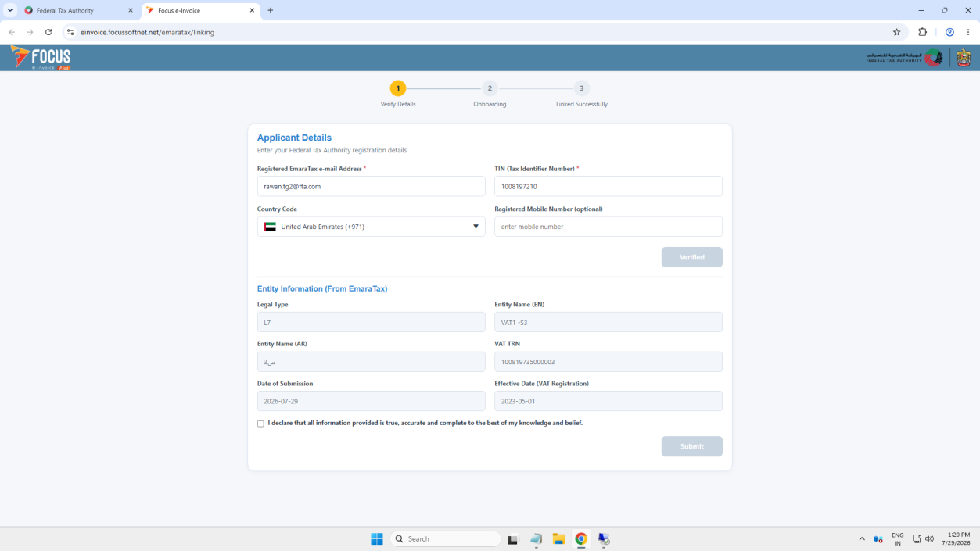980x551 pixels.
Task: Click the Verified button
Action: coord(691,257)
